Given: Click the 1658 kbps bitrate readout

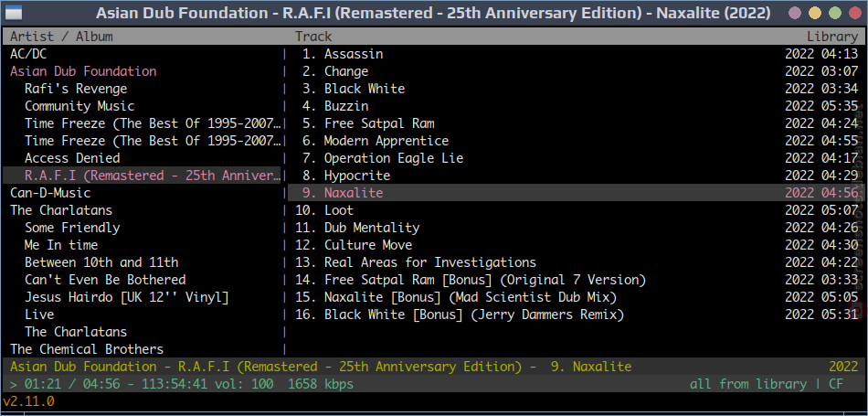Looking at the screenshot, I should [321, 384].
